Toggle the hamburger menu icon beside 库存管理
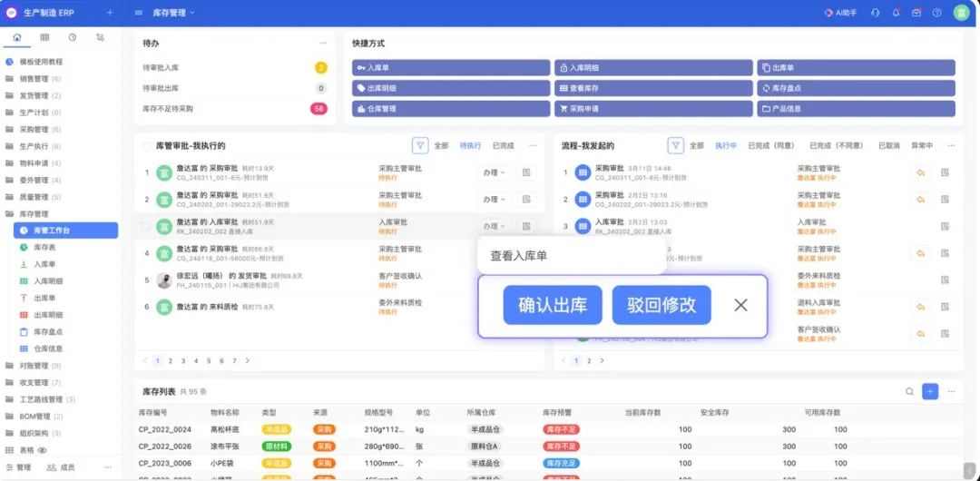The height and width of the screenshot is (481, 980). (x=139, y=13)
